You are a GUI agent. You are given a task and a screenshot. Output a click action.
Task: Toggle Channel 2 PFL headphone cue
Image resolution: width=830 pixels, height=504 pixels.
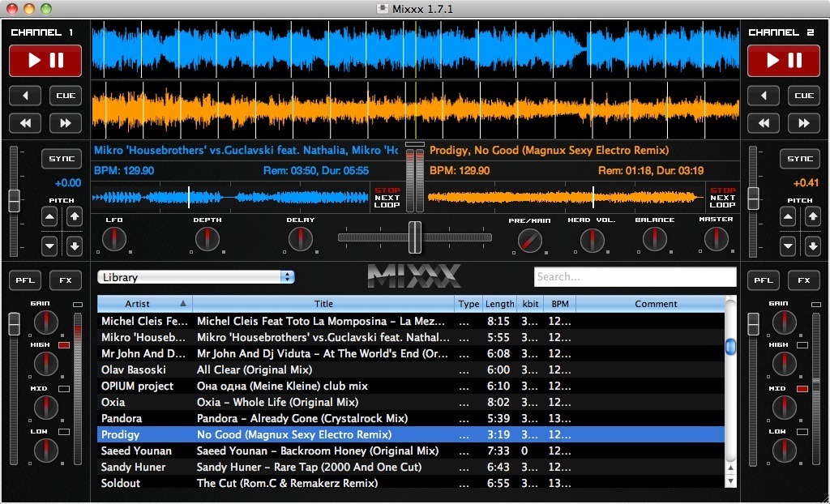(764, 280)
